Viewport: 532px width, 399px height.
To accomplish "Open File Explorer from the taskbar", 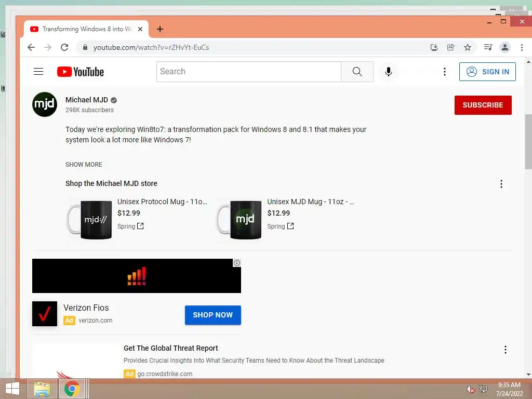I will click(x=42, y=389).
